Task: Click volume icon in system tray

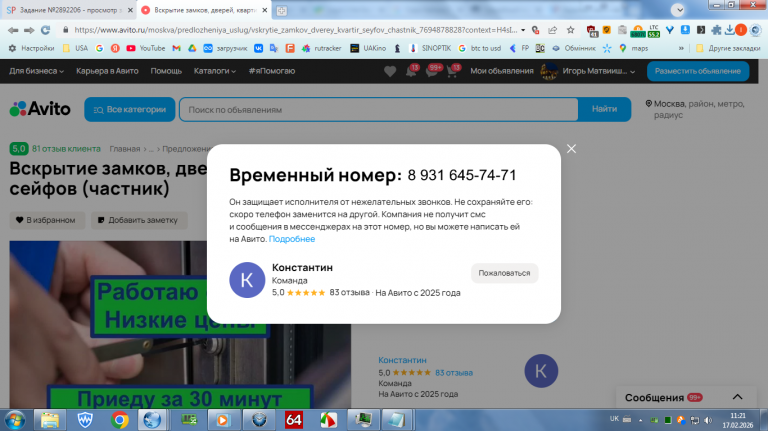Action: tap(708, 420)
